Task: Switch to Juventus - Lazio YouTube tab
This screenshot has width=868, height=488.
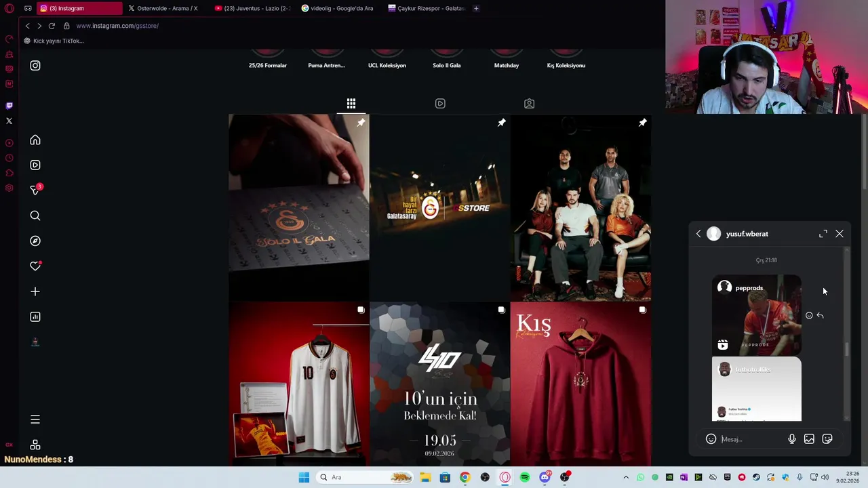Action: click(x=253, y=8)
